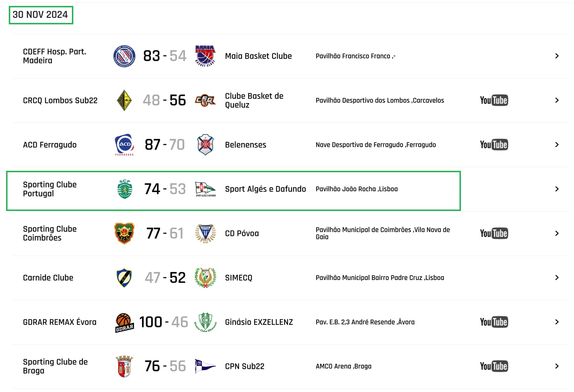Image resolution: width=574 pixels, height=392 pixels.
Task: Click the Maia Basket Clube logo
Action: tap(205, 56)
